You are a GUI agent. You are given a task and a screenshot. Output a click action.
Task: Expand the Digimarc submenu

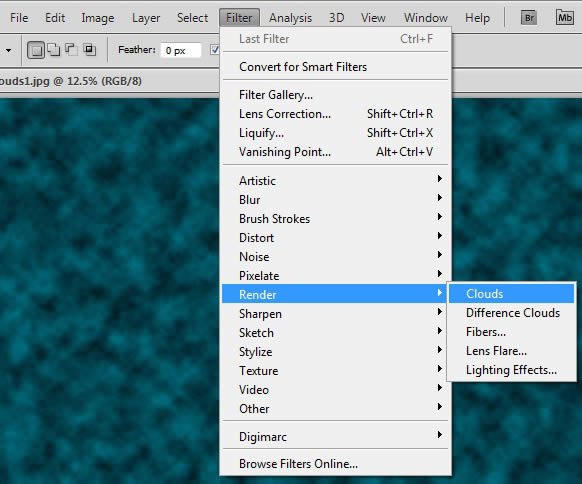coord(336,436)
